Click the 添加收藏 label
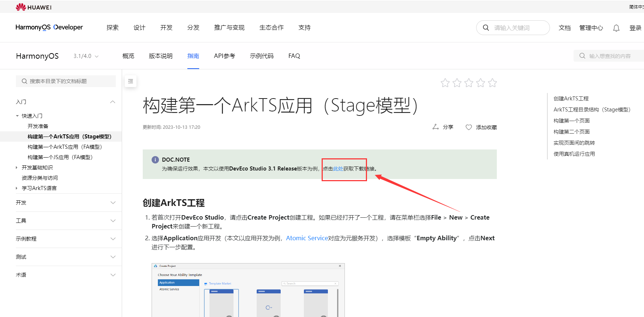This screenshot has height=317, width=644. 487,127
